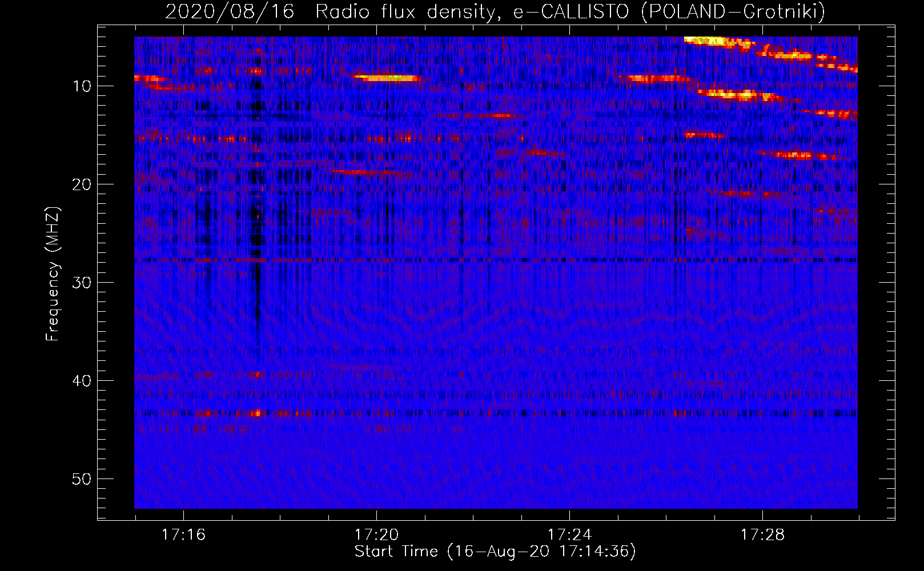Click the 30 frequency tick label
Viewport: 924px width, 571px height.
pos(82,283)
